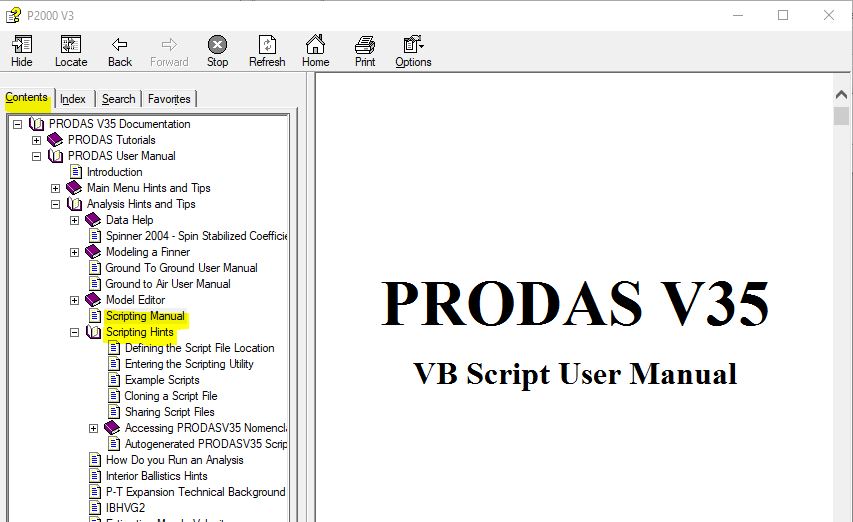The height and width of the screenshot is (522, 853).
Task: Go to the Home page
Action: (315, 51)
